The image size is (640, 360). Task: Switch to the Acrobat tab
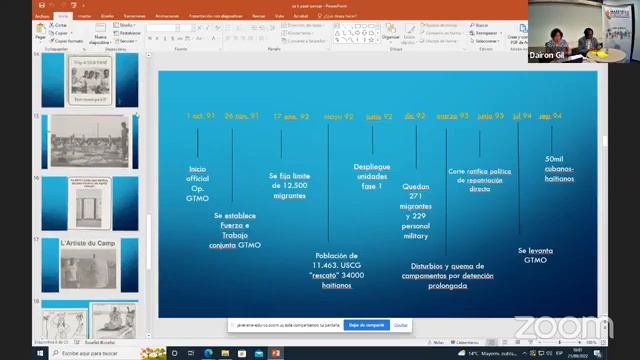pos(301,16)
